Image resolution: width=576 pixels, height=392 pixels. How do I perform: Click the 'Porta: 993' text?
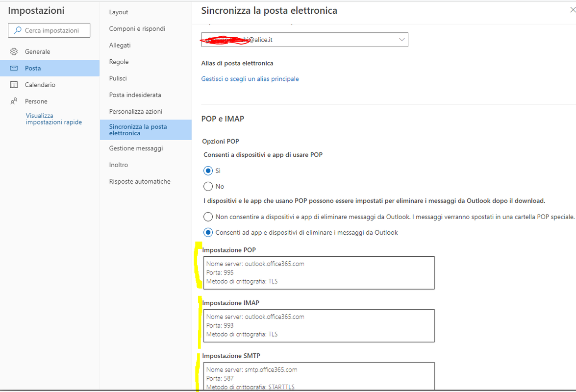220,325
